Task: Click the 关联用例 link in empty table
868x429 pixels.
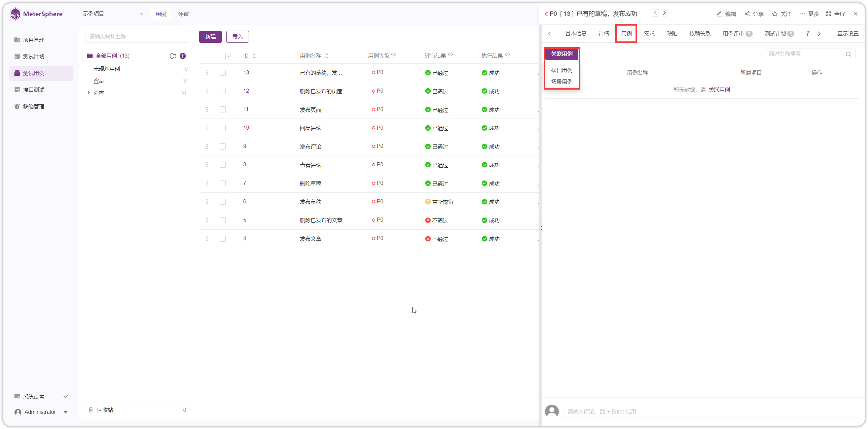Action: [719, 90]
